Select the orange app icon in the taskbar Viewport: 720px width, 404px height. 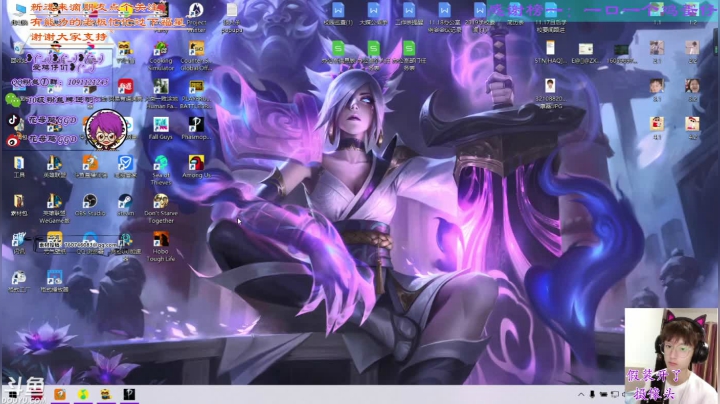(60, 394)
